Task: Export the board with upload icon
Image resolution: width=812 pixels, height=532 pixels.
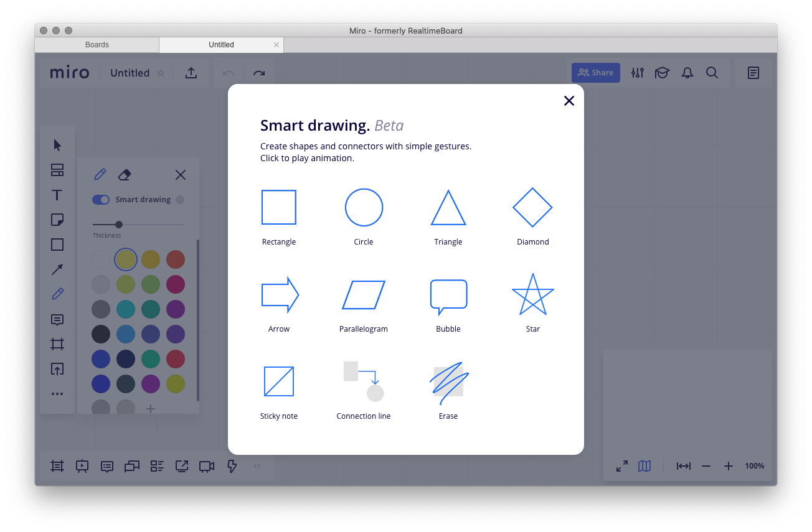Action: [x=191, y=73]
